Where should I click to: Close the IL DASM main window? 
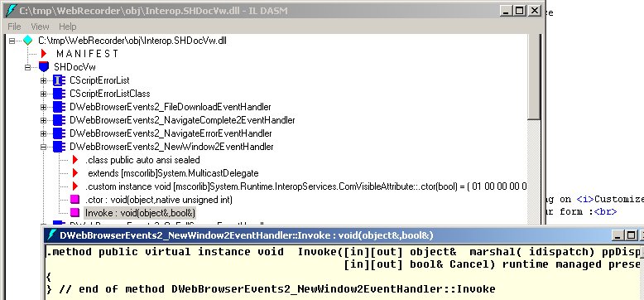[534, 11]
